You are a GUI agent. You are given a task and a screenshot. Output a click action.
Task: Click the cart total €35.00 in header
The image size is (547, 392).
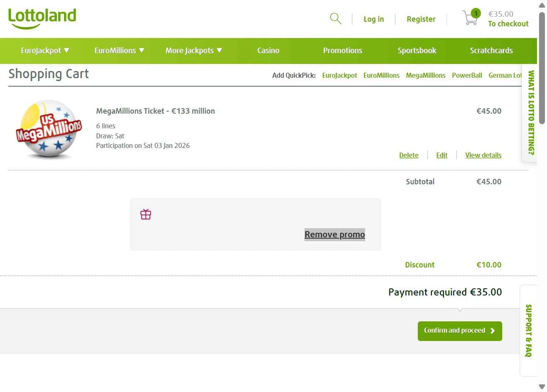501,14
